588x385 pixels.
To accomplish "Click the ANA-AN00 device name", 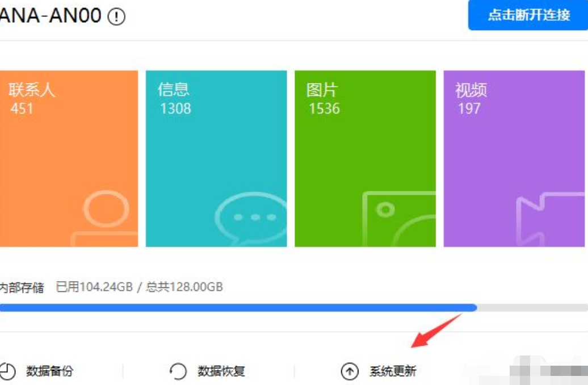I will click(x=50, y=16).
